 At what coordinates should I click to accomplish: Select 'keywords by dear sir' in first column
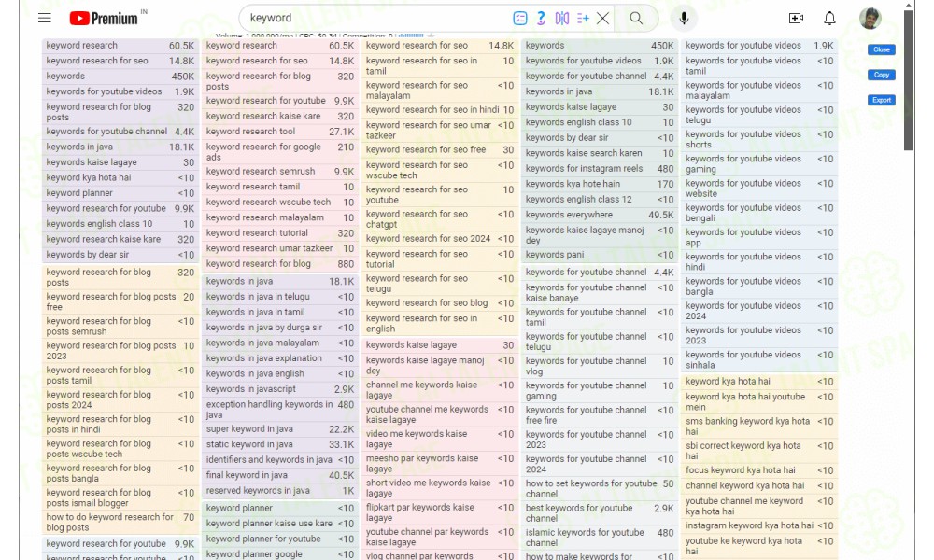(120, 255)
